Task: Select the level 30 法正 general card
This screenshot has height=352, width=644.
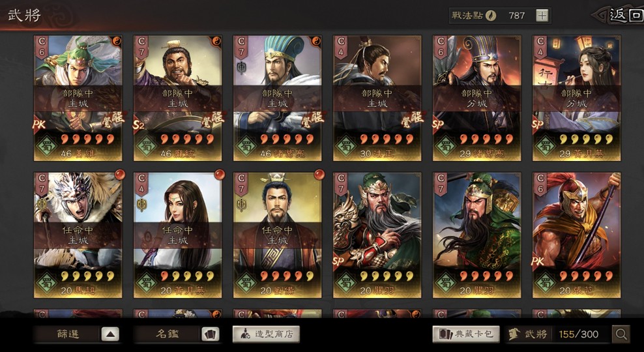Action: click(x=377, y=98)
